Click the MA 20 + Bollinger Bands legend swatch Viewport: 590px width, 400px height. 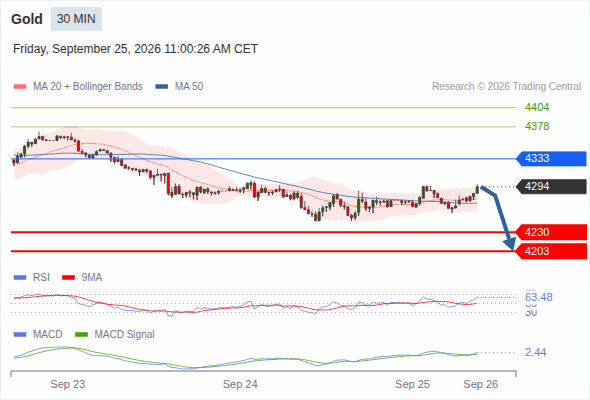pyautogui.click(x=20, y=87)
